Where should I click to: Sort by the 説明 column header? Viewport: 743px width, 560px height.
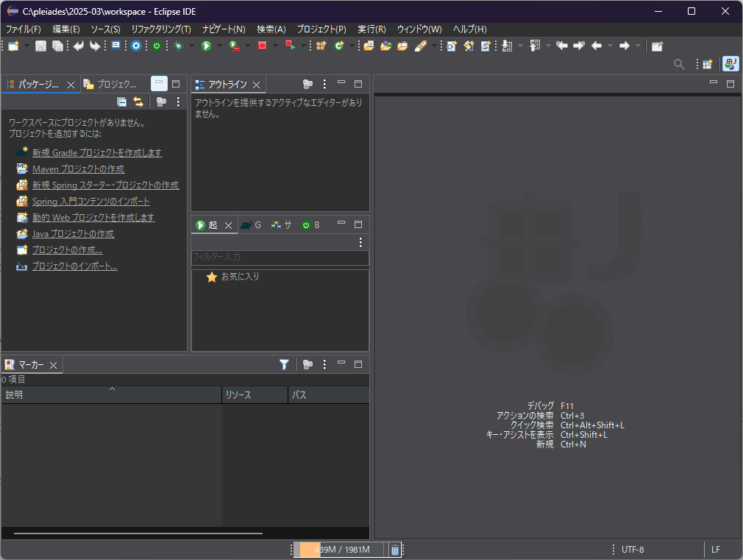click(111, 395)
